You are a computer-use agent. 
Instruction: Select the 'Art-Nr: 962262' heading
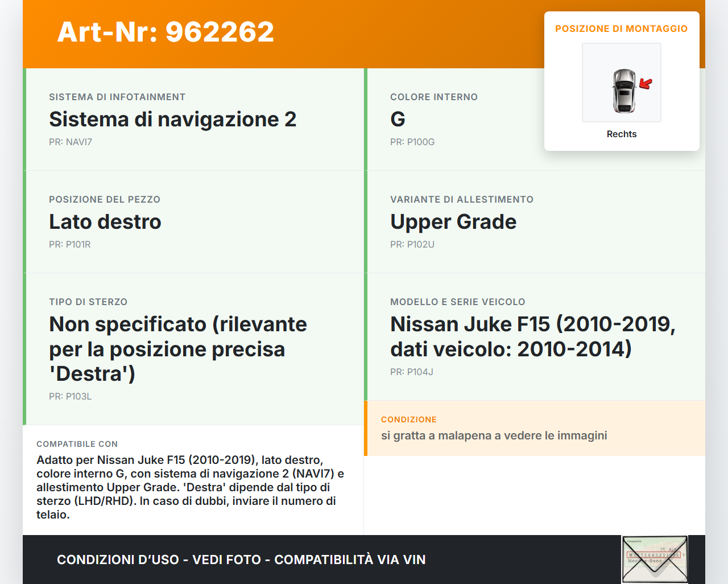[x=166, y=32]
